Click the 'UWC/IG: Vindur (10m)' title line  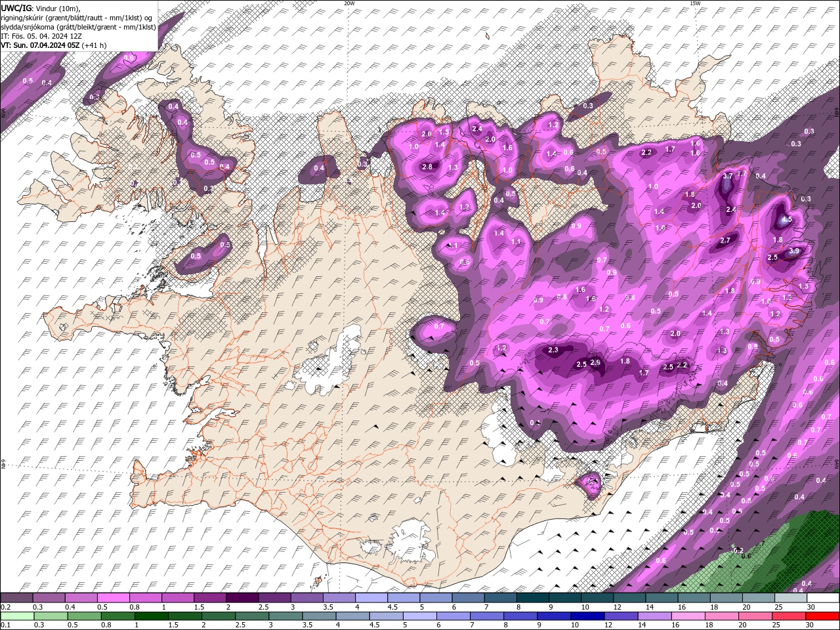click(x=41, y=7)
